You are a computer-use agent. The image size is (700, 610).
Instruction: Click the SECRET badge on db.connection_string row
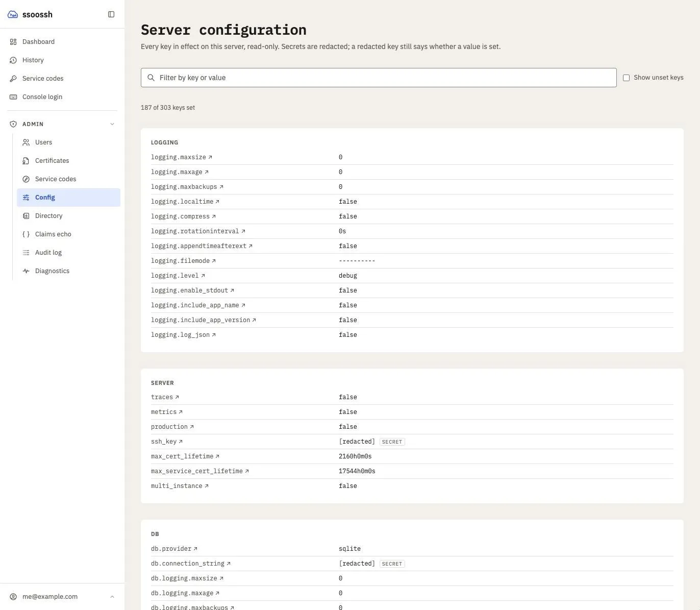pos(392,564)
